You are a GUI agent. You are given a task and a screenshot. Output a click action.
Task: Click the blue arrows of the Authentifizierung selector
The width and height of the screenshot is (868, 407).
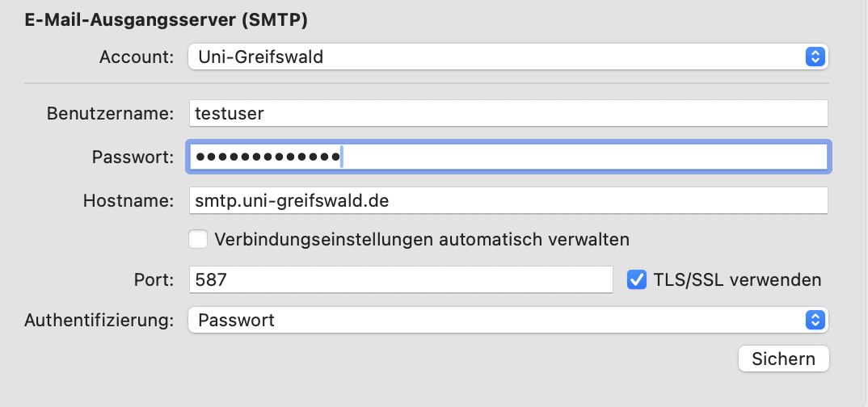click(815, 320)
